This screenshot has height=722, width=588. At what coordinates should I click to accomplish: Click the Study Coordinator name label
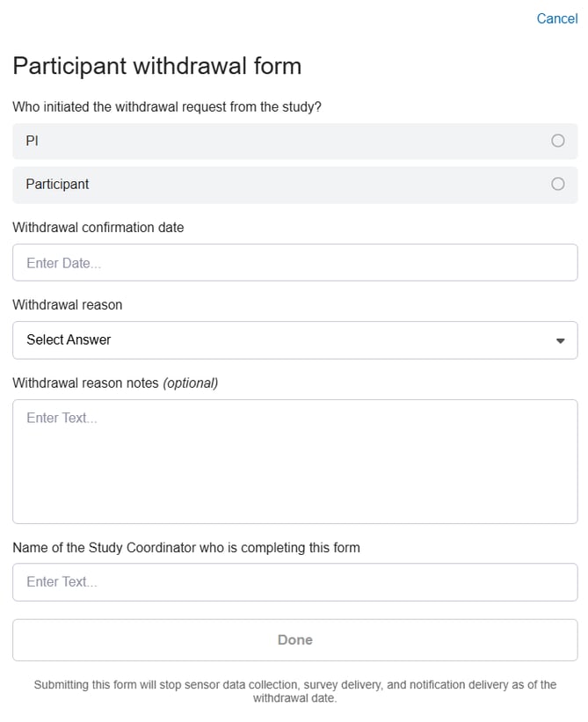point(186,547)
